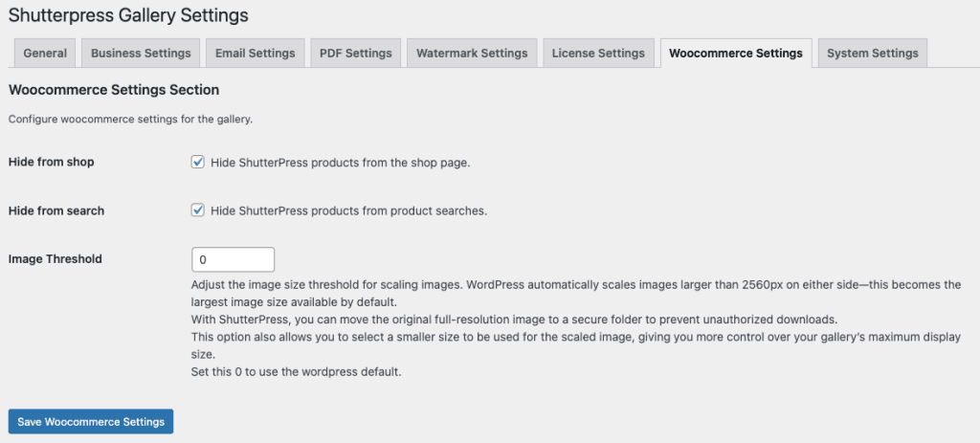This screenshot has width=980, height=443.
Task: Toggle the Hide from search checkbox
Action: click(x=198, y=210)
